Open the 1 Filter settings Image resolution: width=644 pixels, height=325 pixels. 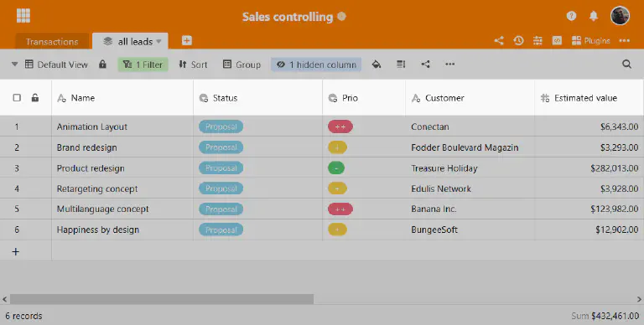point(143,64)
